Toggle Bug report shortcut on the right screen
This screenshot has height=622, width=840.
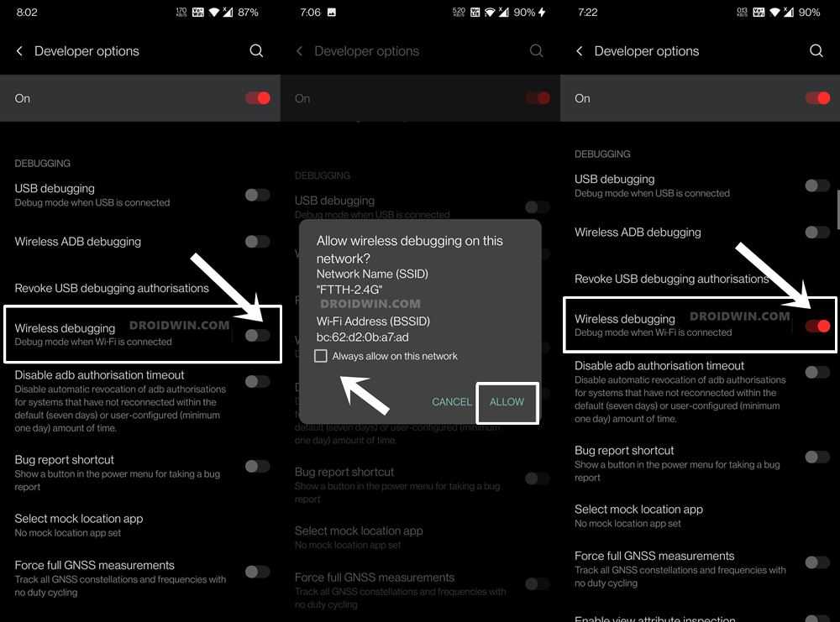(x=817, y=457)
